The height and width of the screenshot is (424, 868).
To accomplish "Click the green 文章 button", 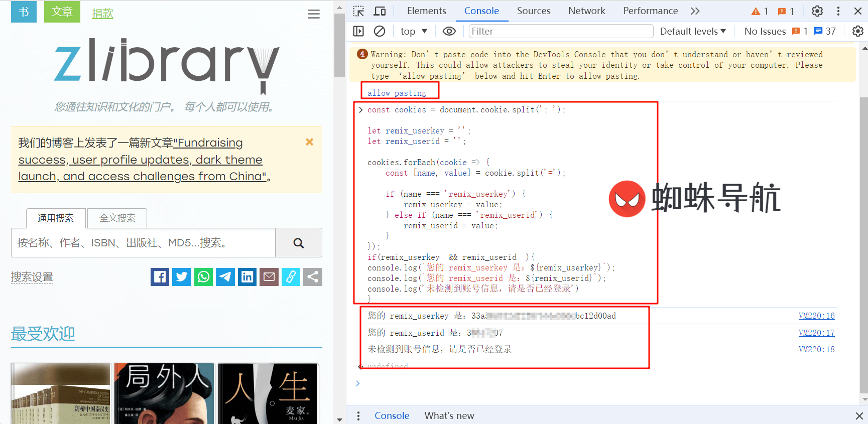I will pyautogui.click(x=62, y=12).
